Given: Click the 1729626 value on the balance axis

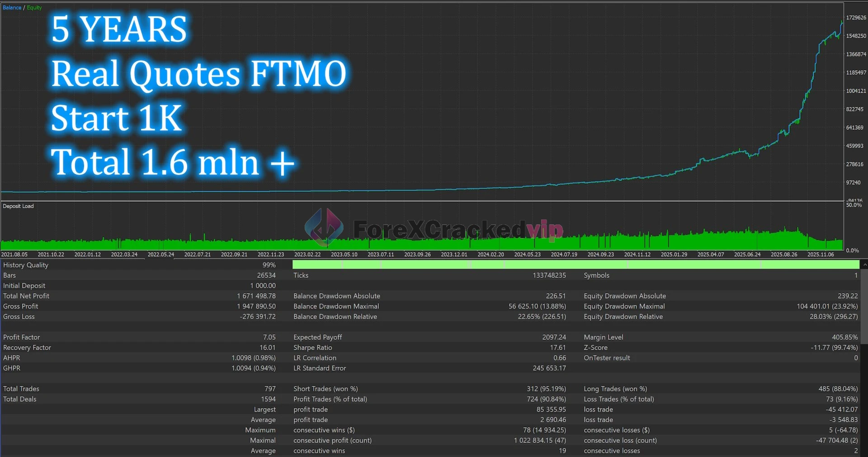Looking at the screenshot, I should pyautogui.click(x=856, y=18).
